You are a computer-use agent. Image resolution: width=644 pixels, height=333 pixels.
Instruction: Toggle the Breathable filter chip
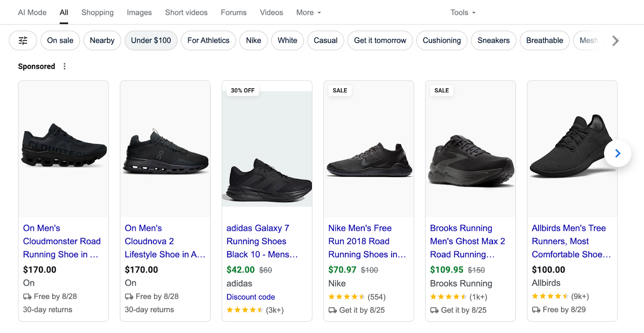[x=545, y=41]
